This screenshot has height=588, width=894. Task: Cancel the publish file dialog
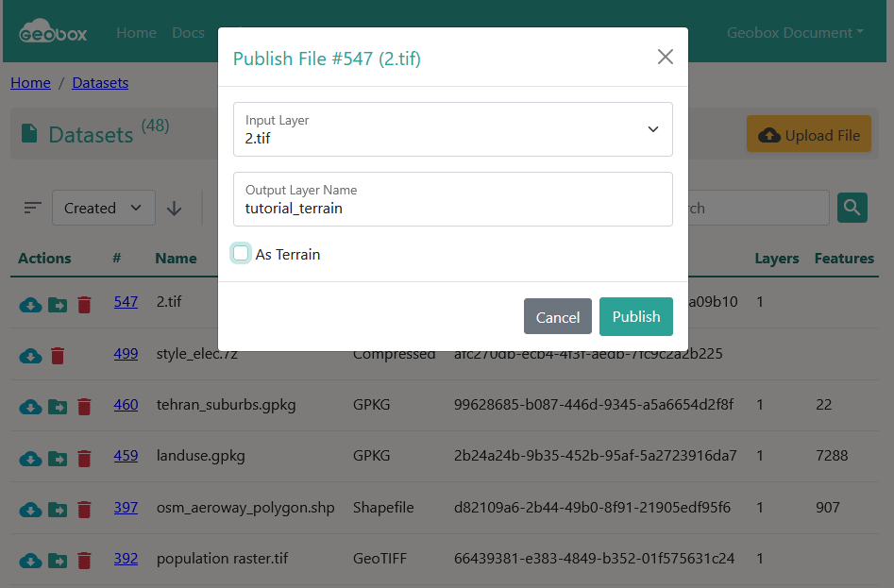(557, 317)
